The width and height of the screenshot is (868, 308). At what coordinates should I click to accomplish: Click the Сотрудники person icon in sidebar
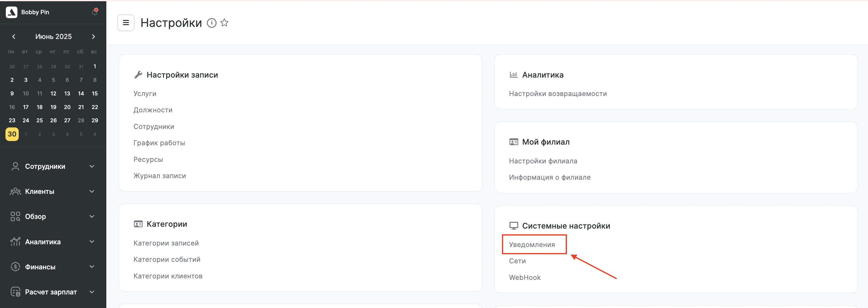15,166
